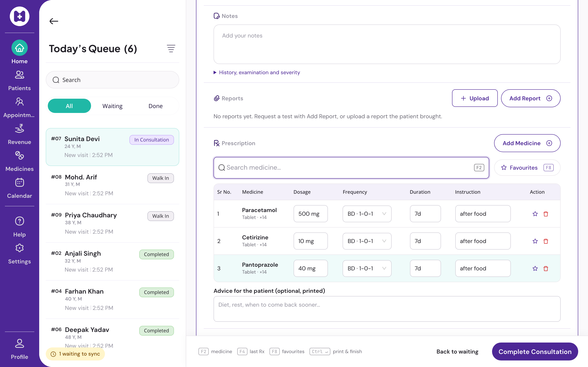Open the Revenue section icon
The width and height of the screenshot is (588, 367).
19,129
